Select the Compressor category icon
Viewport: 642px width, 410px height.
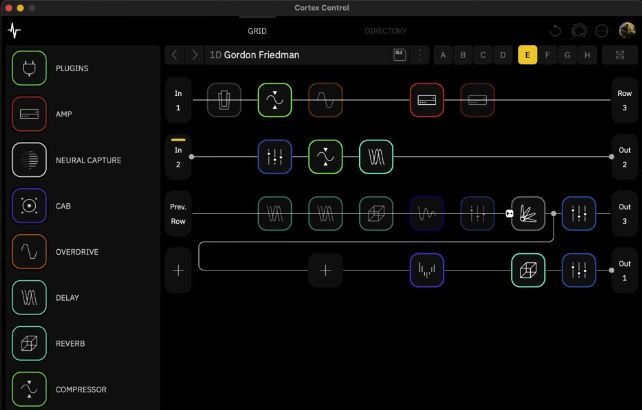click(29, 389)
